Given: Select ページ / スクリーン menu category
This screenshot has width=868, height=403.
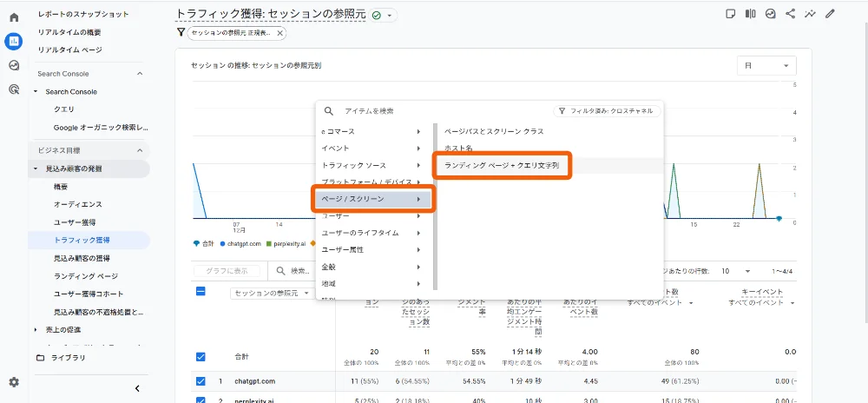Looking at the screenshot, I should [372, 199].
